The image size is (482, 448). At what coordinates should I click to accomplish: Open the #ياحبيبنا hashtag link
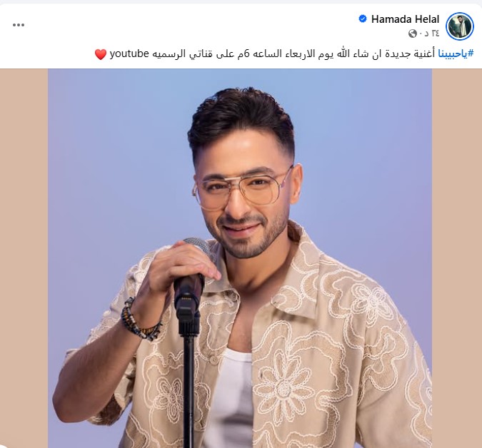point(456,54)
